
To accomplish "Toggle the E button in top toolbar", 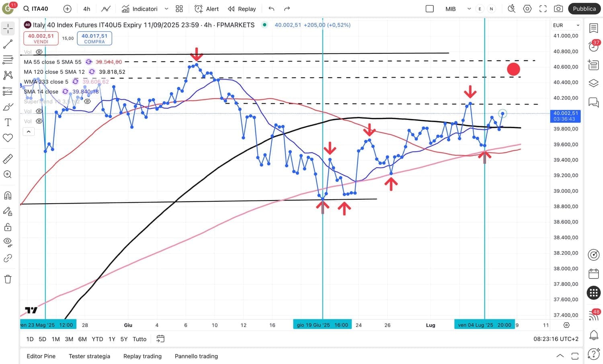I will 480,9.
